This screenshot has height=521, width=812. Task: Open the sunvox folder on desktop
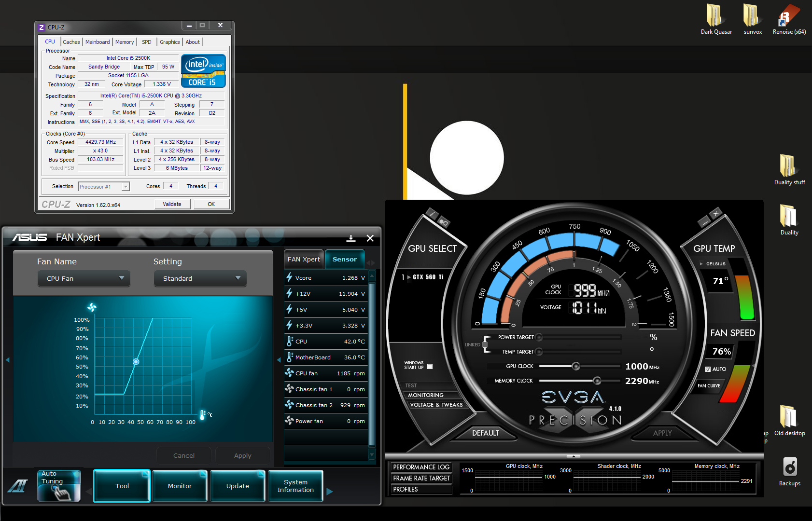click(x=753, y=19)
